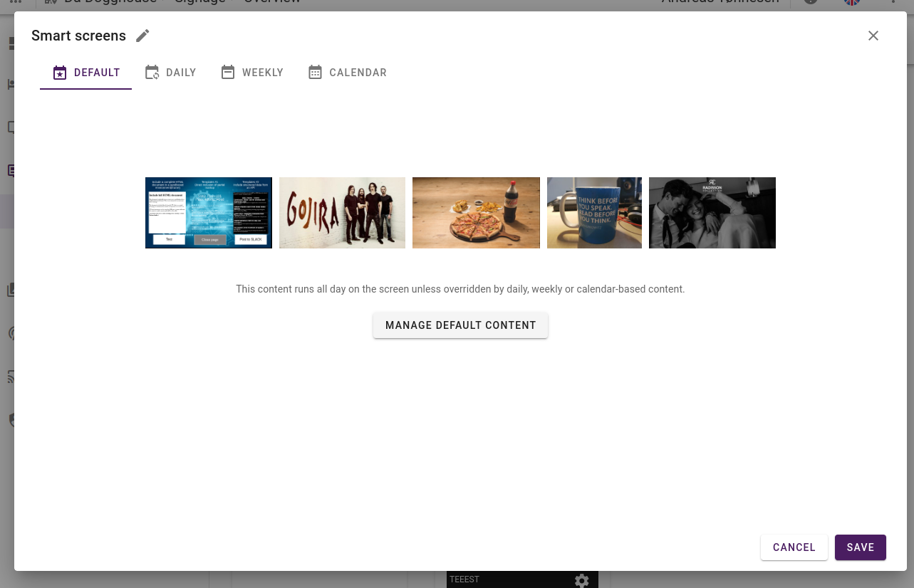Select the pizza content thumbnail
Screen dimensions: 914x588
(476, 212)
